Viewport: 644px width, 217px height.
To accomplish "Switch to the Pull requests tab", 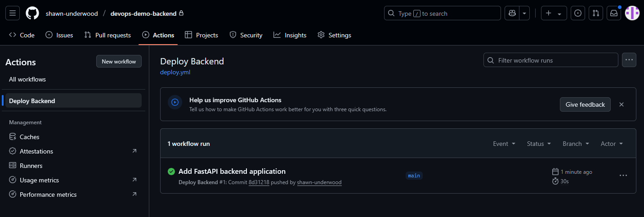I will (108, 35).
